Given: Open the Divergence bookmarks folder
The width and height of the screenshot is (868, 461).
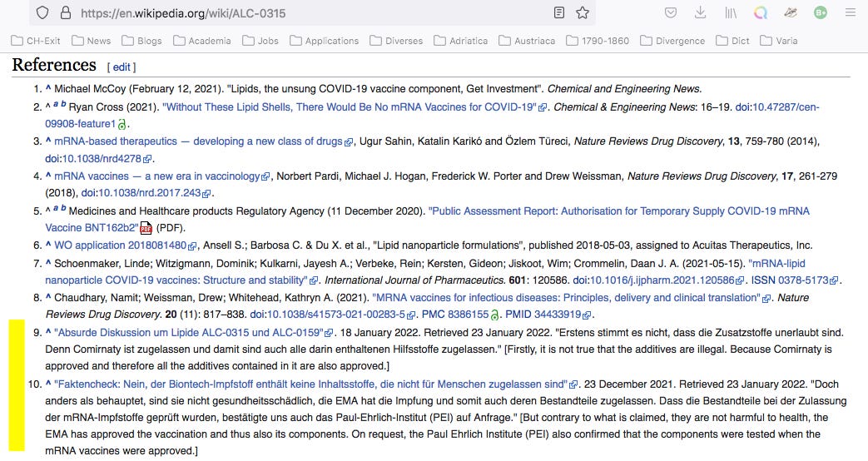Looking at the screenshot, I should pos(672,41).
